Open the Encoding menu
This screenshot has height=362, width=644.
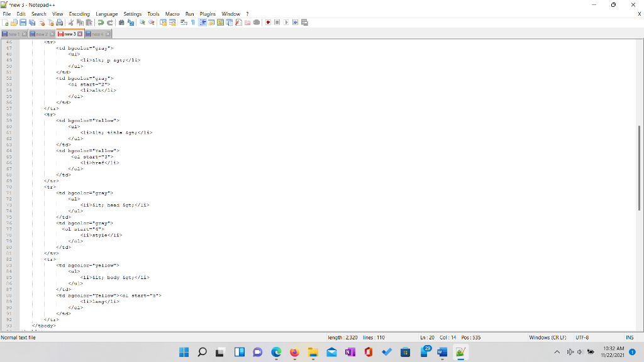79,13
